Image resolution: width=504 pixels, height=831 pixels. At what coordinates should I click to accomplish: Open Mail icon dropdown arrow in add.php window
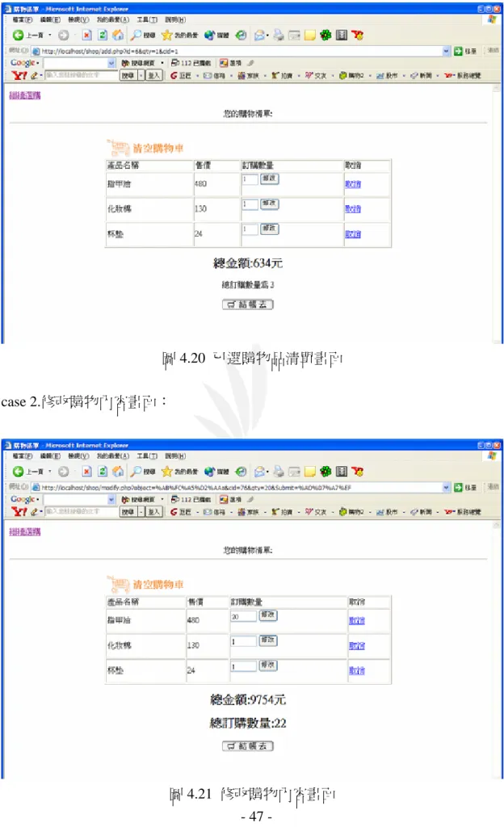pyautogui.click(x=267, y=35)
